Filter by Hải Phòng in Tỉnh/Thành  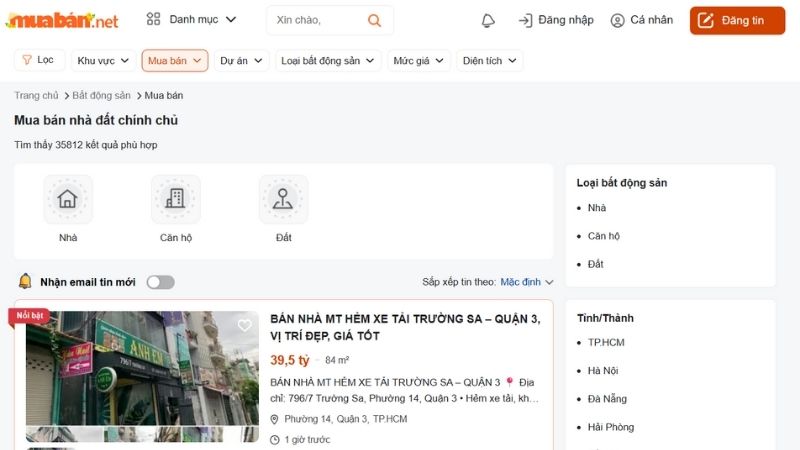(x=611, y=427)
